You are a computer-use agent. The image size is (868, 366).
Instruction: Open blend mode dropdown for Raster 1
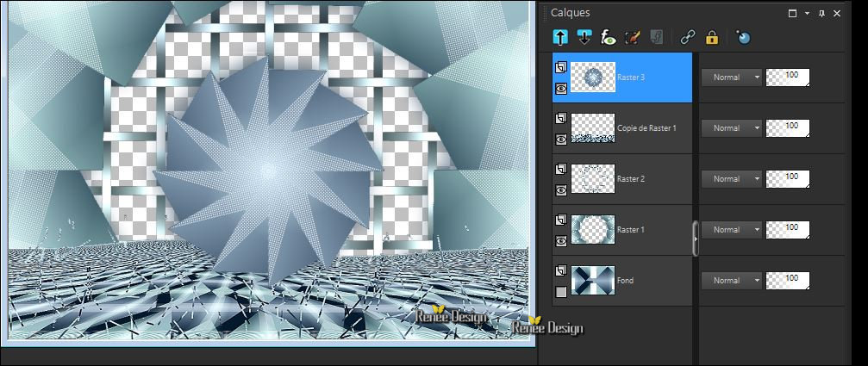pyautogui.click(x=732, y=230)
